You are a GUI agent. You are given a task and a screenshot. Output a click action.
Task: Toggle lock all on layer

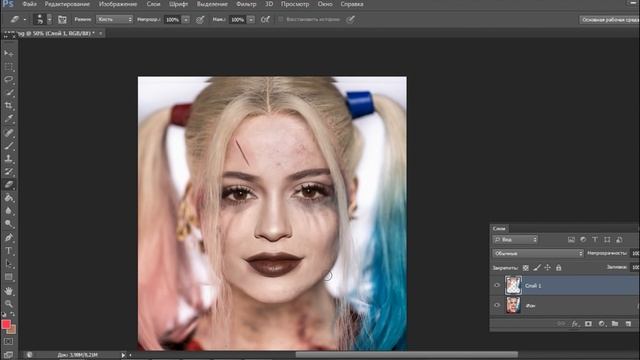point(558,268)
